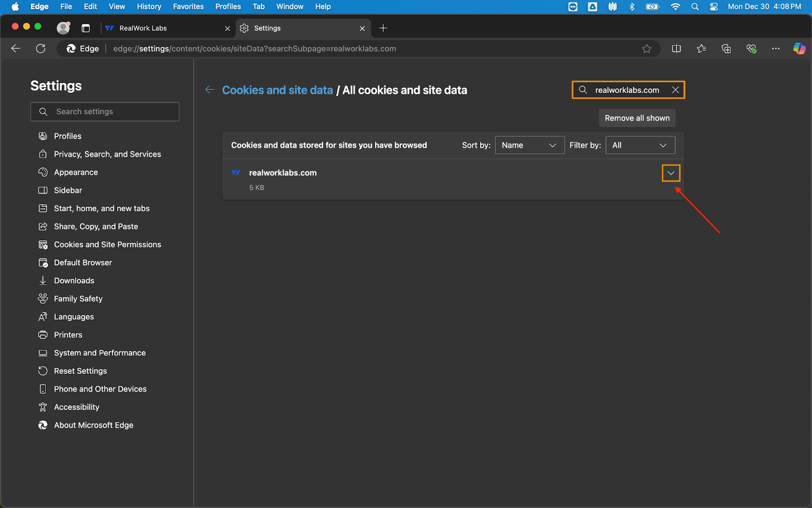The width and height of the screenshot is (812, 508).
Task: Click the cookie search field containing realworklabs.com
Action: [628, 90]
